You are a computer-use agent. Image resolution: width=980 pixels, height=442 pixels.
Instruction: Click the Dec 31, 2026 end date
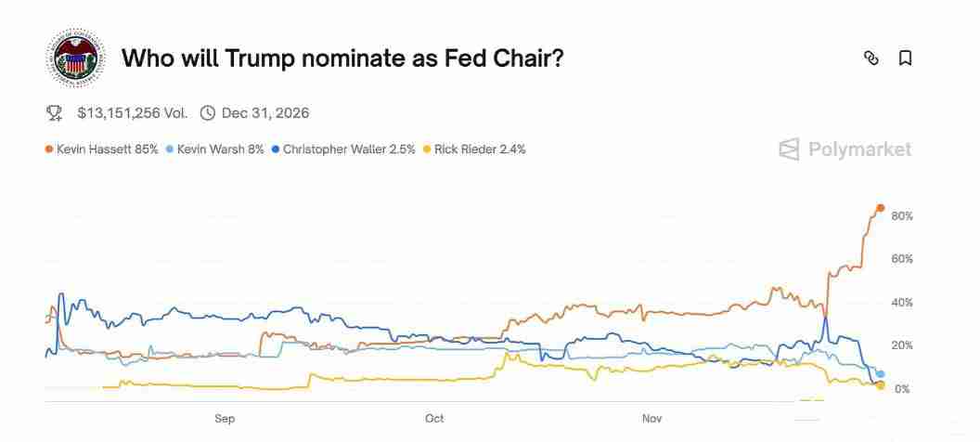pyautogui.click(x=265, y=113)
